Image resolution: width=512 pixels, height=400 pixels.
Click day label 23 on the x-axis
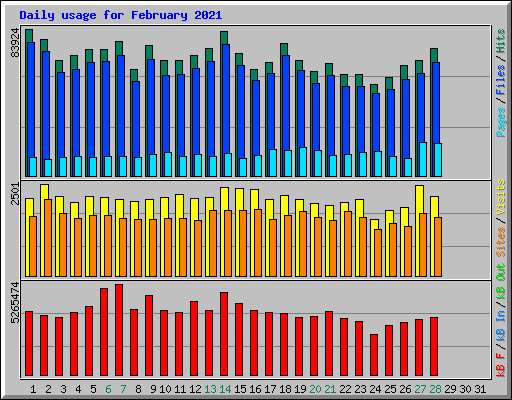tap(360, 389)
